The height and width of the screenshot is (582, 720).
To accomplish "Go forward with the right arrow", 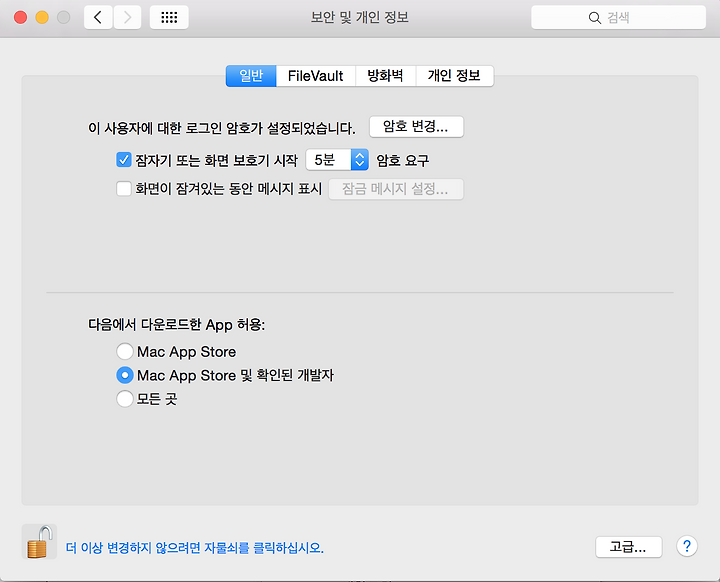I will (x=127, y=17).
